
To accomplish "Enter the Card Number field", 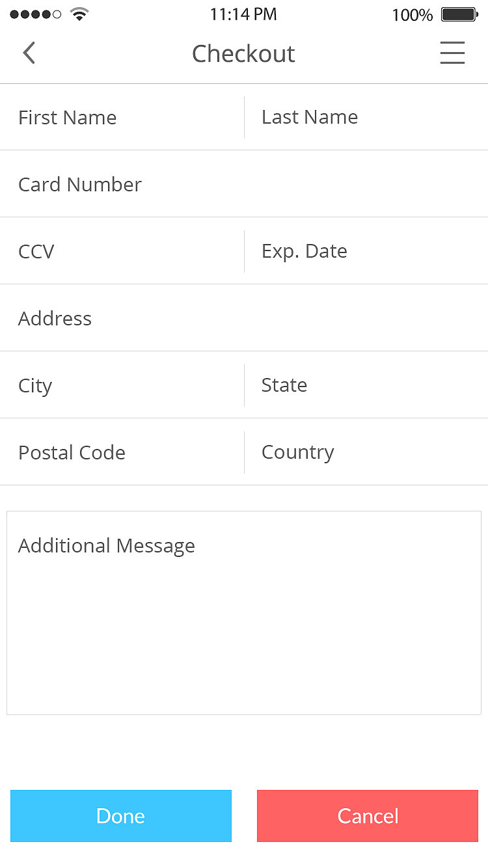I will (x=244, y=185).
